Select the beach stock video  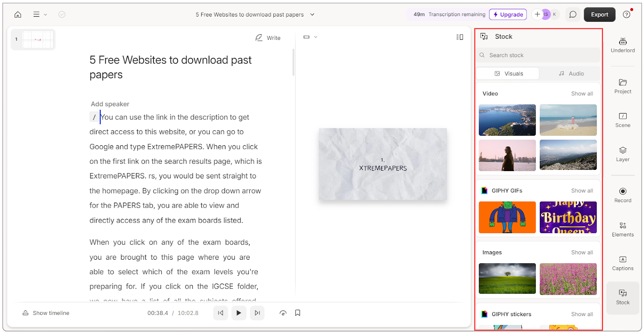point(568,120)
